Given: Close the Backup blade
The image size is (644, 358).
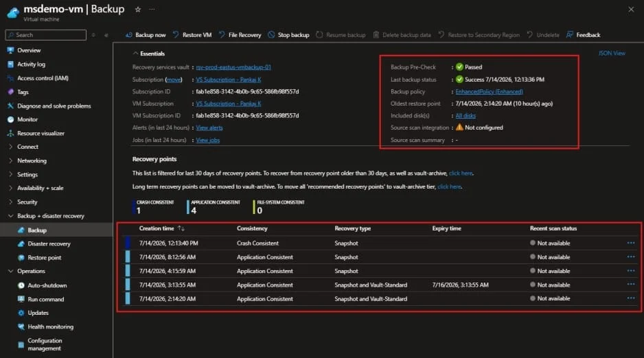Looking at the screenshot, I should coord(631,10).
